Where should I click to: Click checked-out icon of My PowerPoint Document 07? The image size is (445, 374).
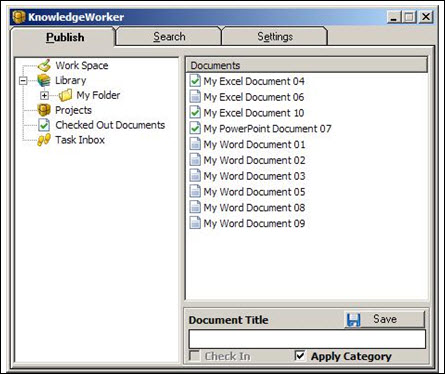coord(195,128)
